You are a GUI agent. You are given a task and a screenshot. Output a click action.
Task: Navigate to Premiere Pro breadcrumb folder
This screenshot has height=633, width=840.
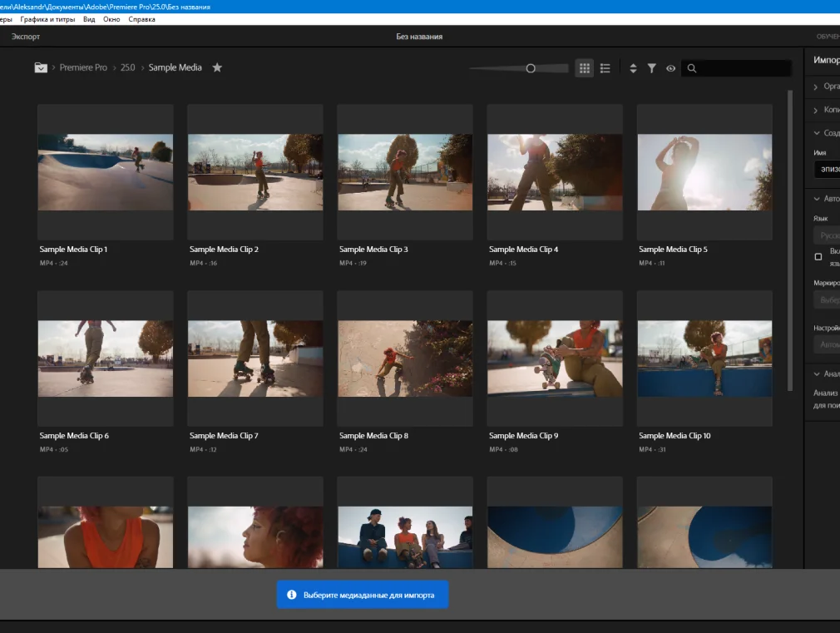(x=83, y=67)
